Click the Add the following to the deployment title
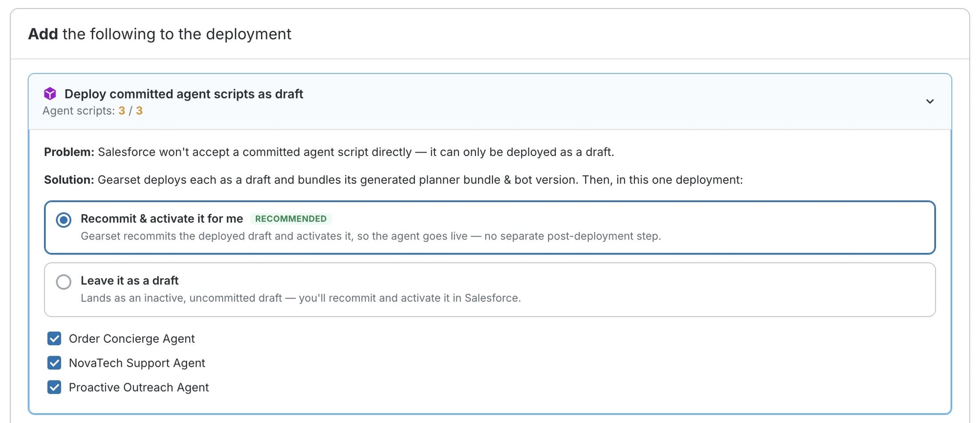 click(159, 34)
